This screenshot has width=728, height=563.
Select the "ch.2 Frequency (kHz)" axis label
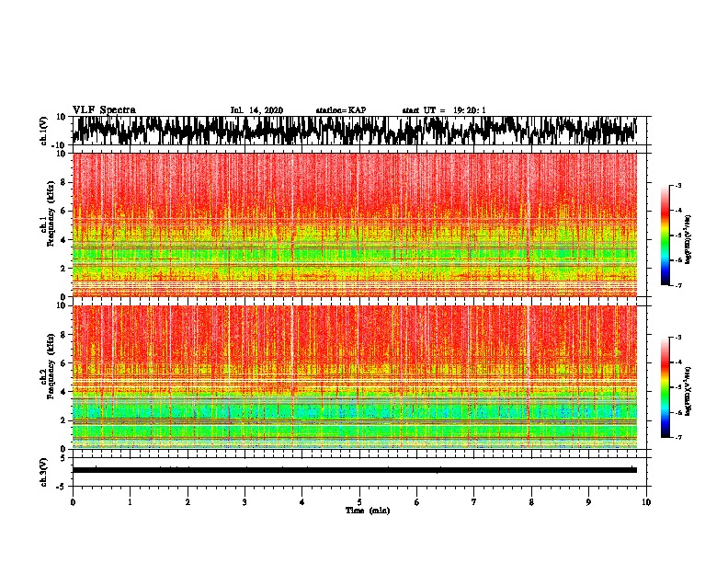(48, 367)
